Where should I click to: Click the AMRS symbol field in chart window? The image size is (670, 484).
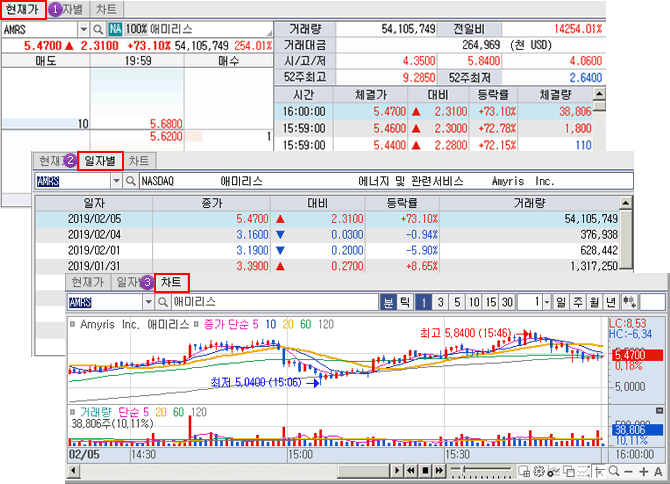pyautogui.click(x=105, y=302)
